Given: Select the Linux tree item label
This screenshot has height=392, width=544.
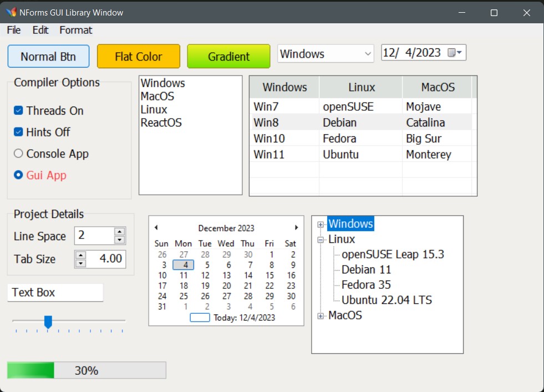Looking at the screenshot, I should click(342, 239).
